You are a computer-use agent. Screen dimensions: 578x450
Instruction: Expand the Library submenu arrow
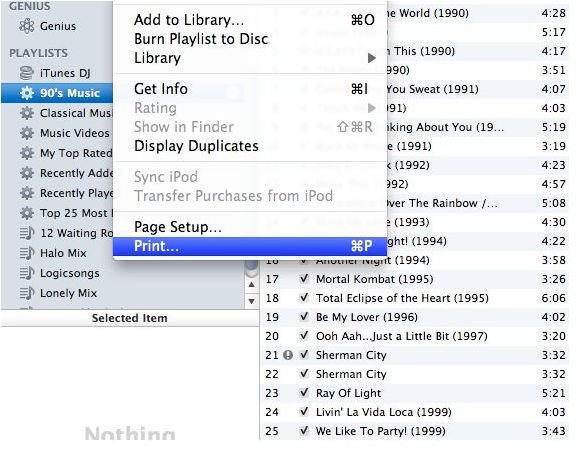[x=372, y=58]
